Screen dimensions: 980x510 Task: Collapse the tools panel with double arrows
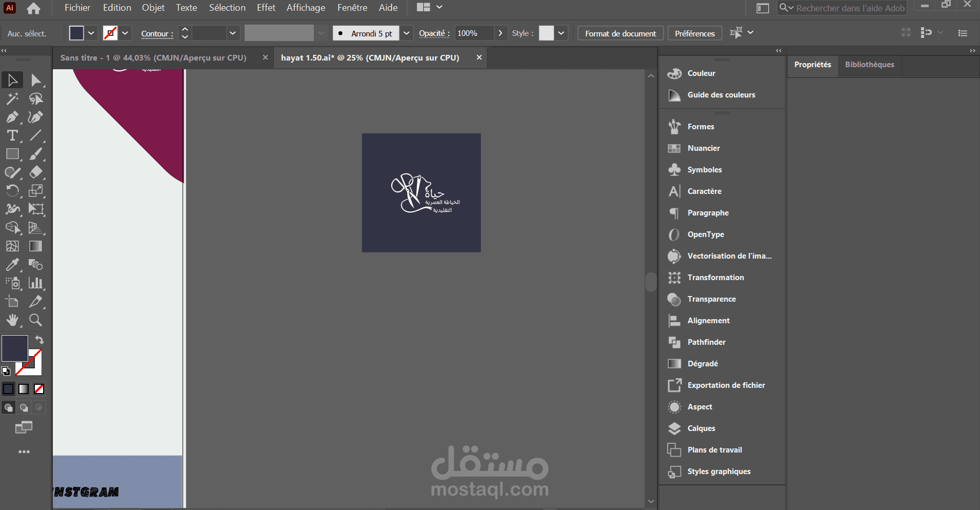[4, 51]
